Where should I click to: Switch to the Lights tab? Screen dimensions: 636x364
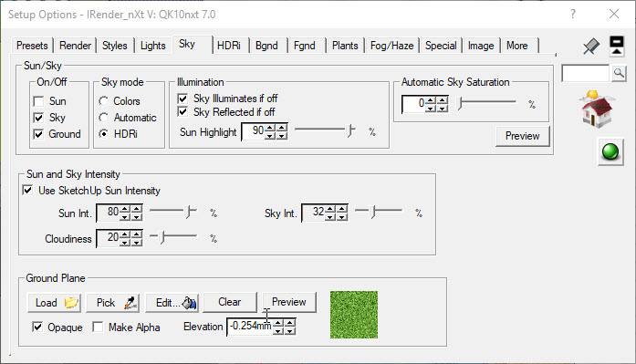pyautogui.click(x=153, y=46)
